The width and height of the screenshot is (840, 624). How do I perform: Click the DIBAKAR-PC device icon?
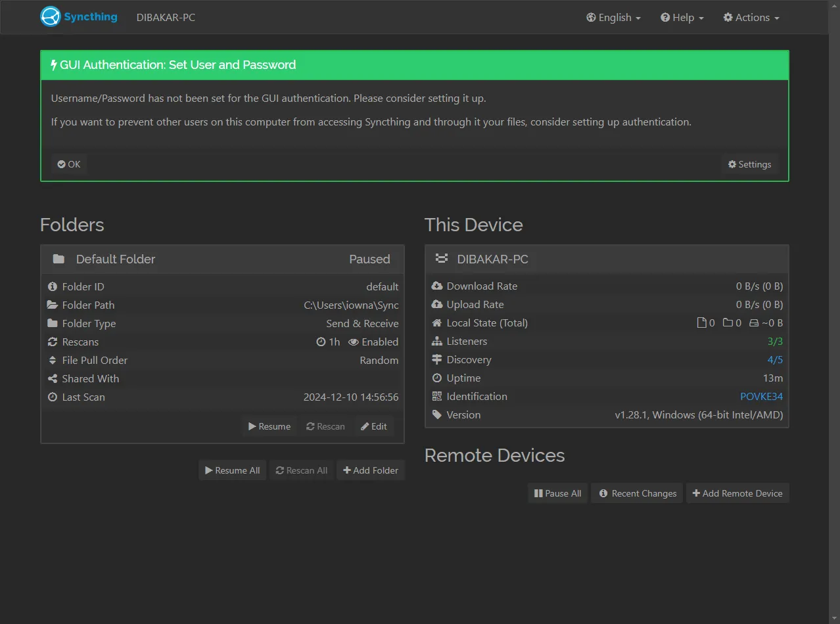[x=442, y=259]
